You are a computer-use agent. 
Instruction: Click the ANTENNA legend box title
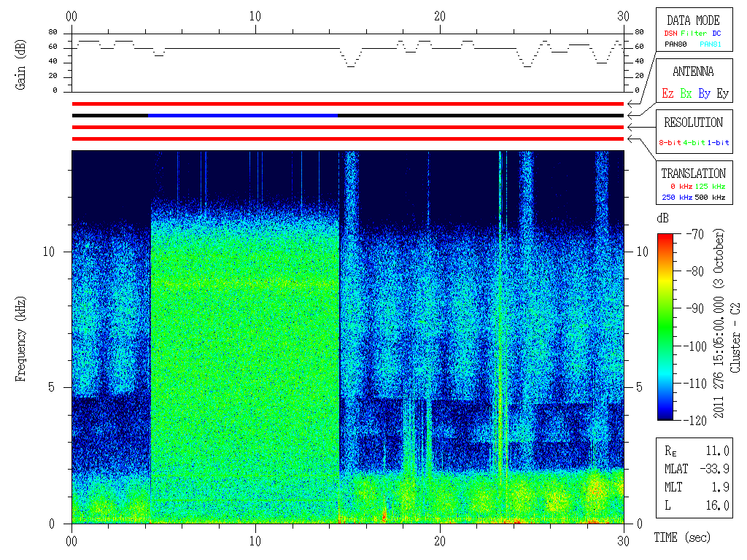pyautogui.click(x=693, y=71)
